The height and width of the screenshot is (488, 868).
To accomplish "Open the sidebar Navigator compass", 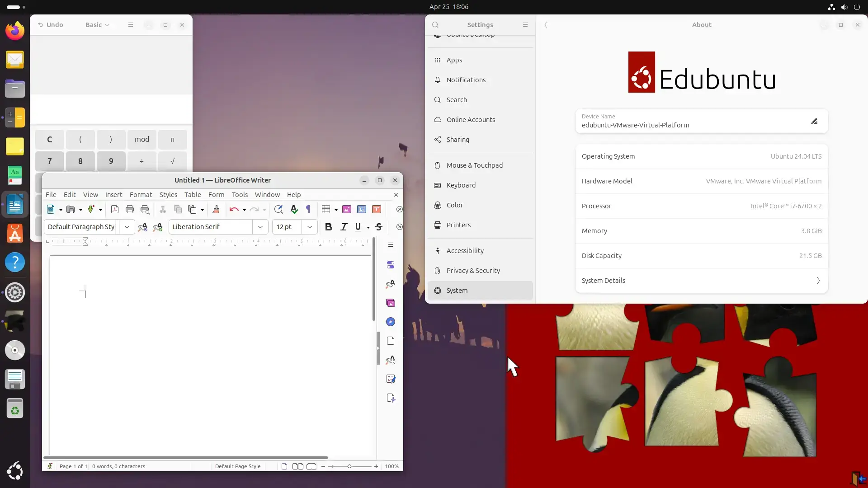I will tap(391, 322).
